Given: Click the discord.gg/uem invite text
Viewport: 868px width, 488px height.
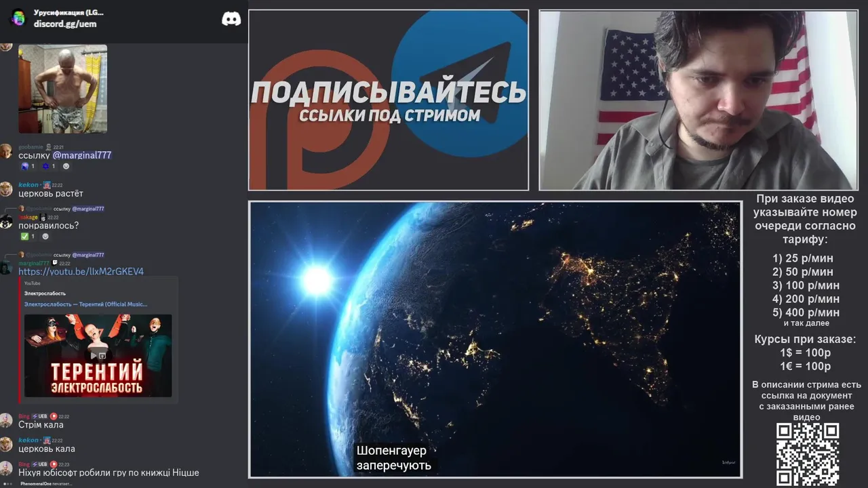Looking at the screenshot, I should pos(65,24).
